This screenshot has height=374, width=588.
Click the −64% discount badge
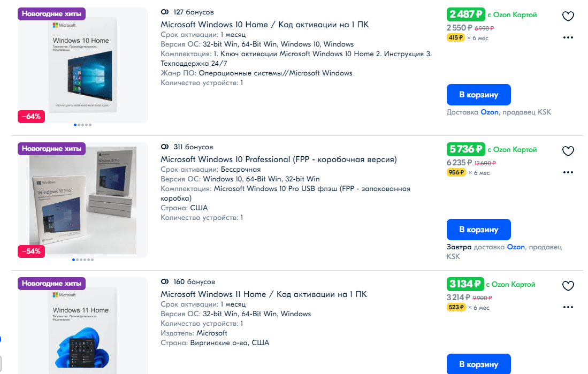31,117
